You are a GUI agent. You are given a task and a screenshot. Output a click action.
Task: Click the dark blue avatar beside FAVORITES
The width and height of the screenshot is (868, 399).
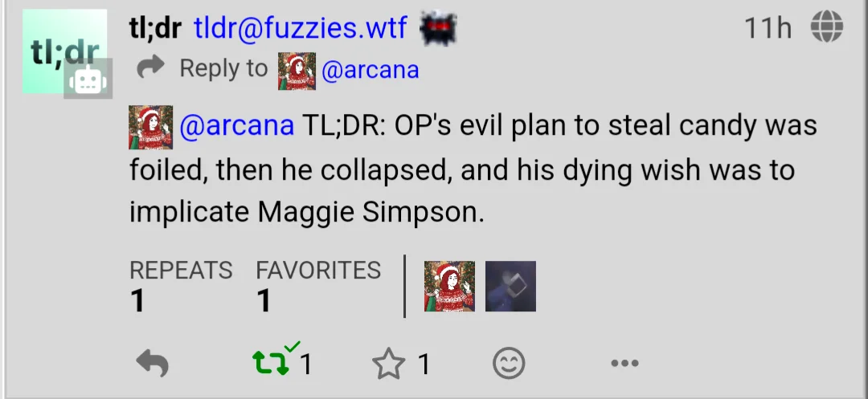point(510,287)
